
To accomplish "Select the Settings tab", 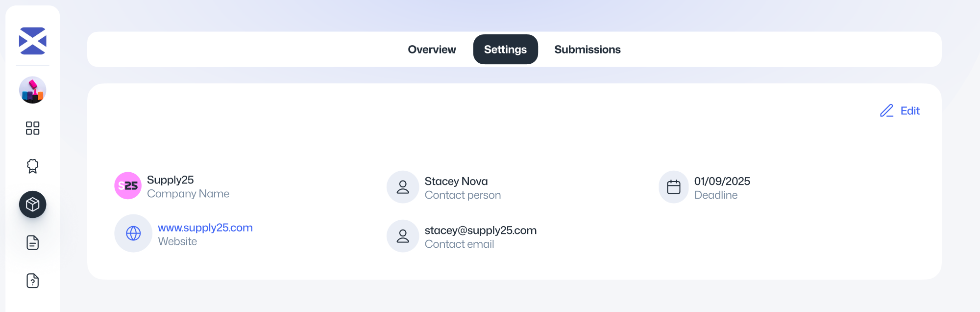I will point(505,50).
